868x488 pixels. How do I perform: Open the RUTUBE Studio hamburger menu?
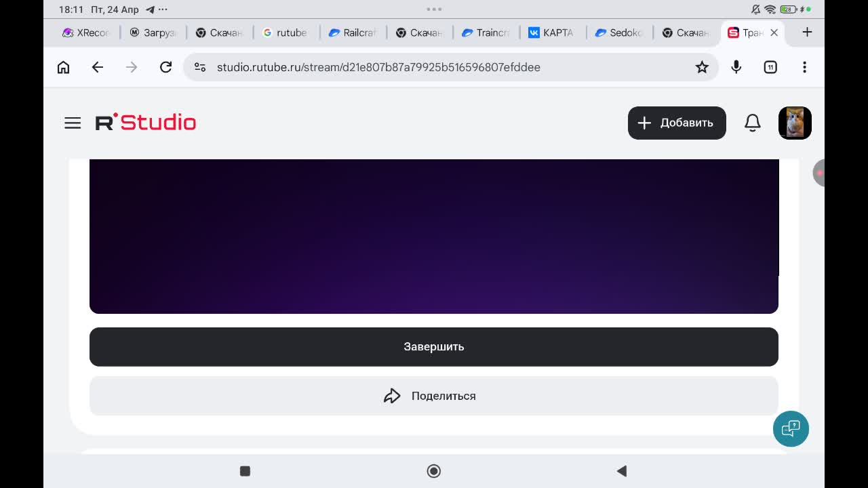click(x=73, y=123)
